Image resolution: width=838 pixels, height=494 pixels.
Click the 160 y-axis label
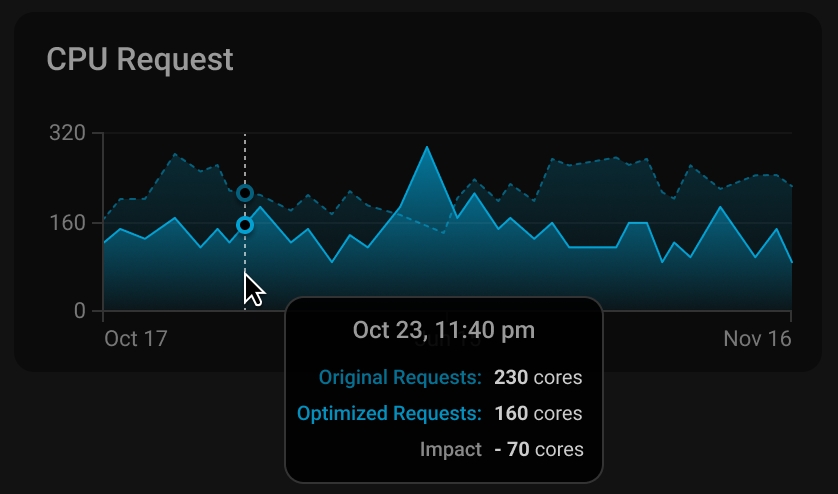tap(67, 222)
